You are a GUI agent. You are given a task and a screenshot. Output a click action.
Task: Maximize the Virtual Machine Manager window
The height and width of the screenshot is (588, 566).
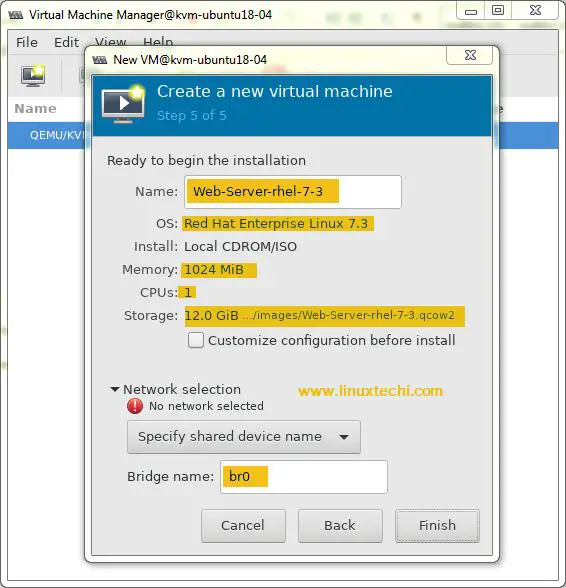(x=498, y=10)
